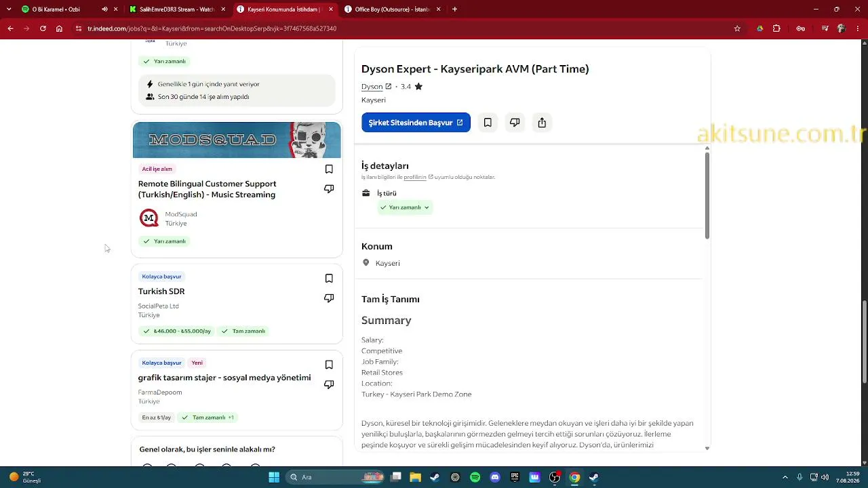Apply via Şirket Sitesinden Başvur button
Viewport: 868px width, 488px height.
(x=416, y=123)
